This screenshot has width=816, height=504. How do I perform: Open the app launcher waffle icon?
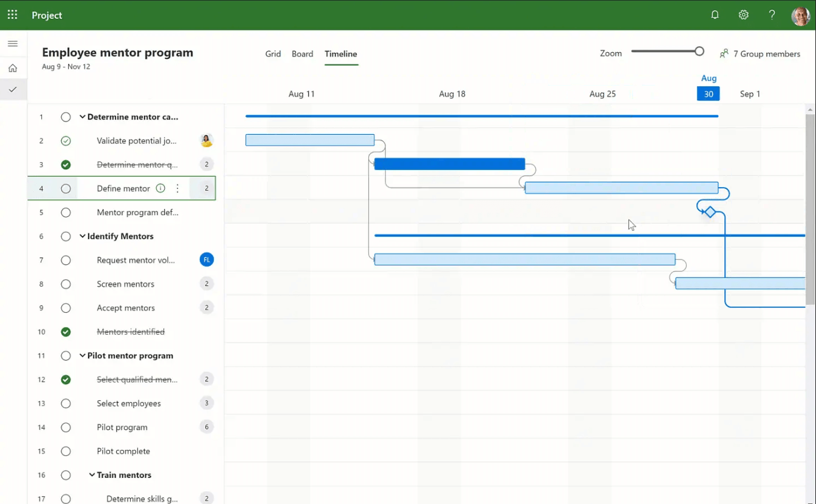(x=13, y=15)
